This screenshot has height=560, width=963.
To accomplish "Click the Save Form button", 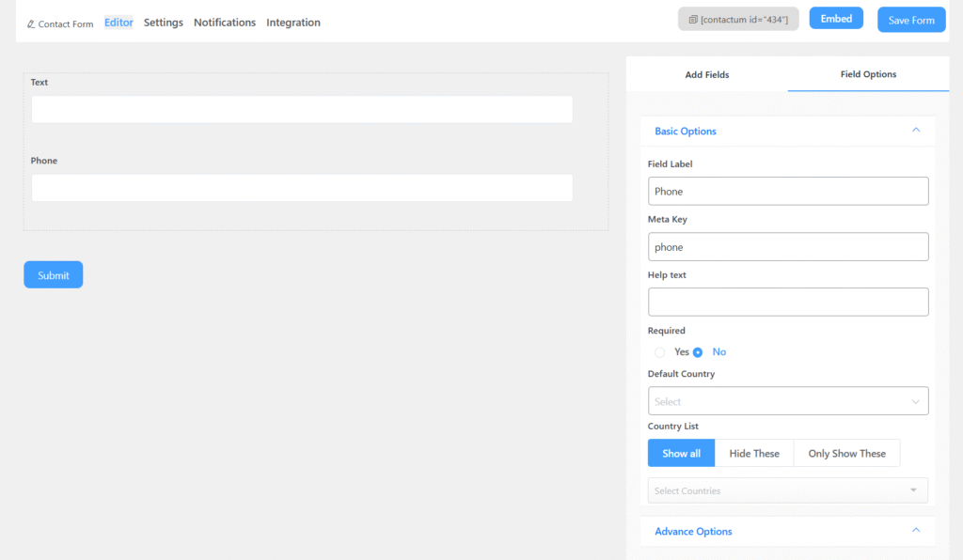I will 911,20.
